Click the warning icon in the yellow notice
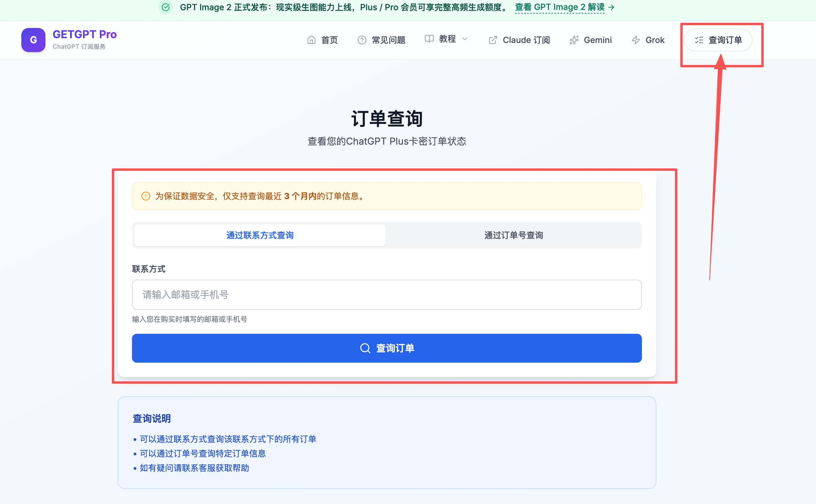 (x=146, y=196)
